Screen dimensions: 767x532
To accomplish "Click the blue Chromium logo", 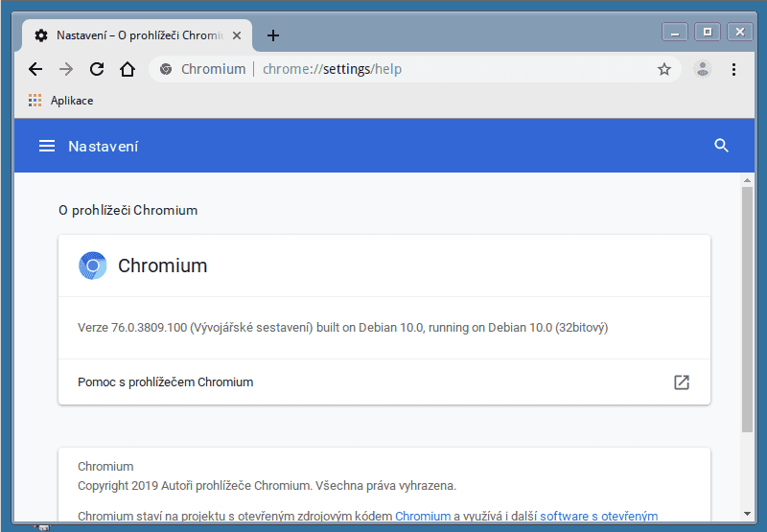I will point(92,266).
